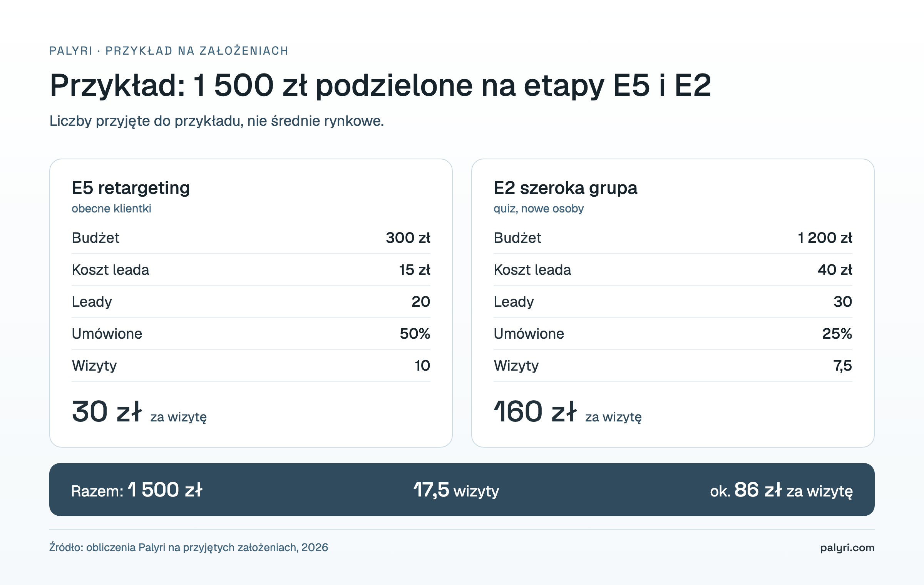
Task: Click the '160 zł' per visit total
Action: click(x=535, y=411)
